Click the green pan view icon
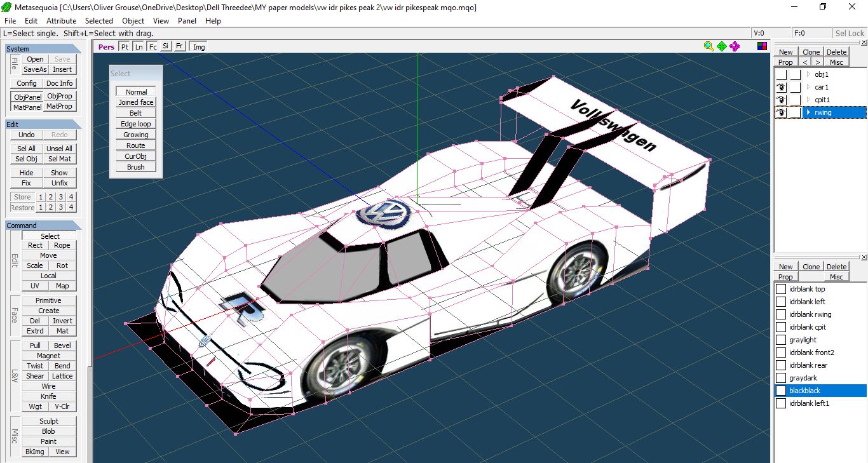868x463 pixels. point(722,46)
